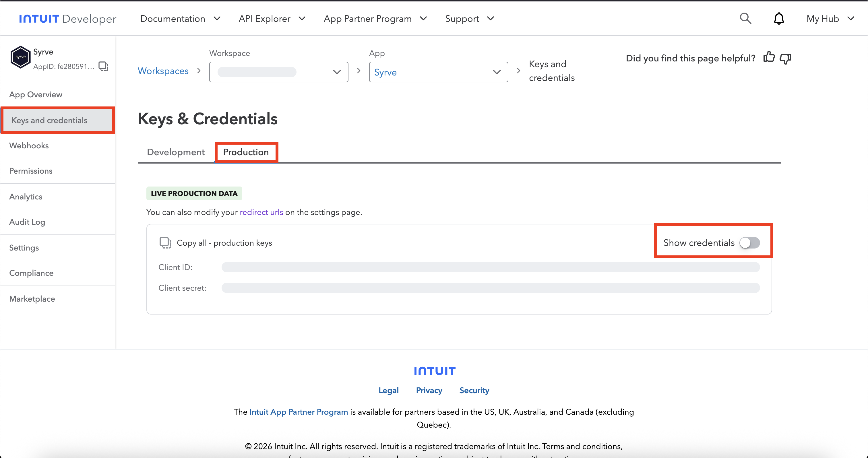The height and width of the screenshot is (458, 868).
Task: Open Permissions in the sidebar
Action: click(x=31, y=171)
